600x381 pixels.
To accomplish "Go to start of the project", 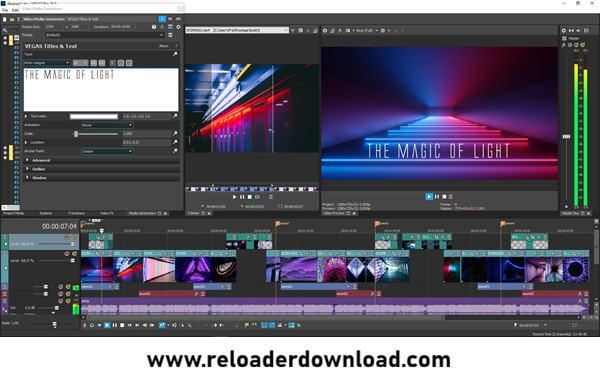I will (x=130, y=325).
